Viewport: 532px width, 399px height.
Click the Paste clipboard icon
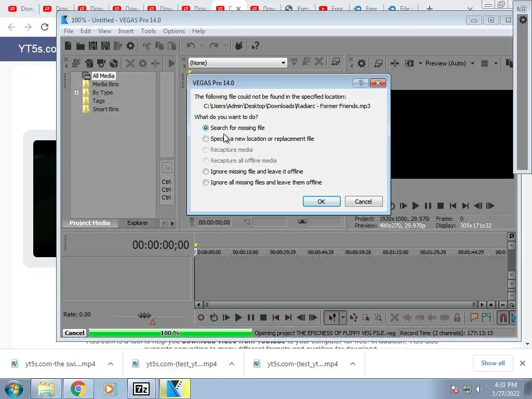pyautogui.click(x=172, y=46)
